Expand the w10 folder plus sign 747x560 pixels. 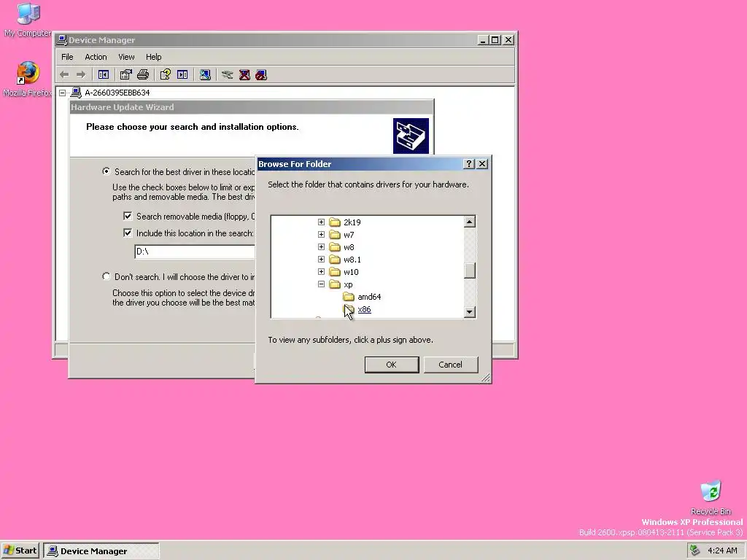[321, 272]
